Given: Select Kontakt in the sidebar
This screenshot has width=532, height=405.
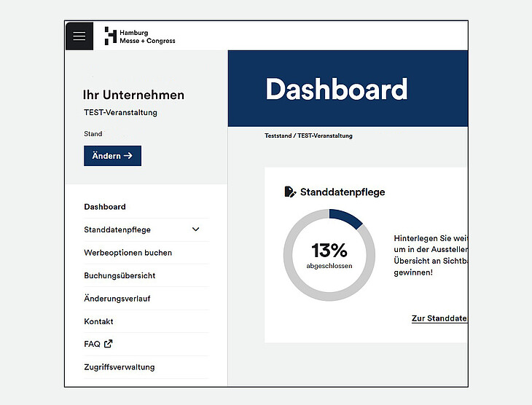Looking at the screenshot, I should click(x=98, y=321).
